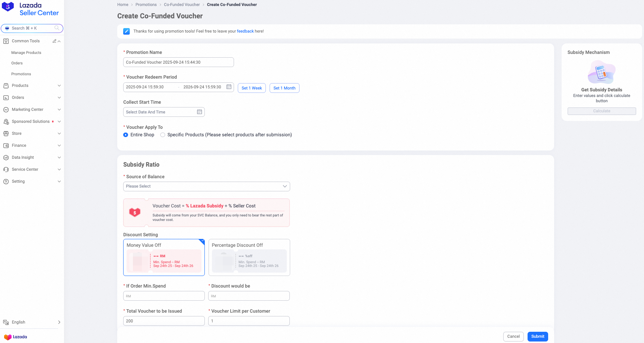Click the If Order Min.Spend field
Screen dimensions: 644x343
point(164,296)
